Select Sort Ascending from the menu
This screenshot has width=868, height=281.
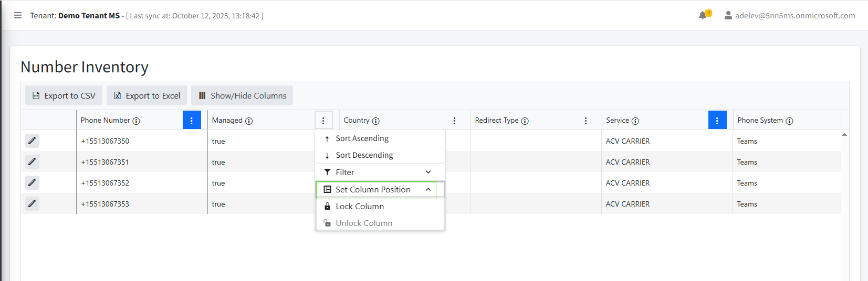(362, 138)
